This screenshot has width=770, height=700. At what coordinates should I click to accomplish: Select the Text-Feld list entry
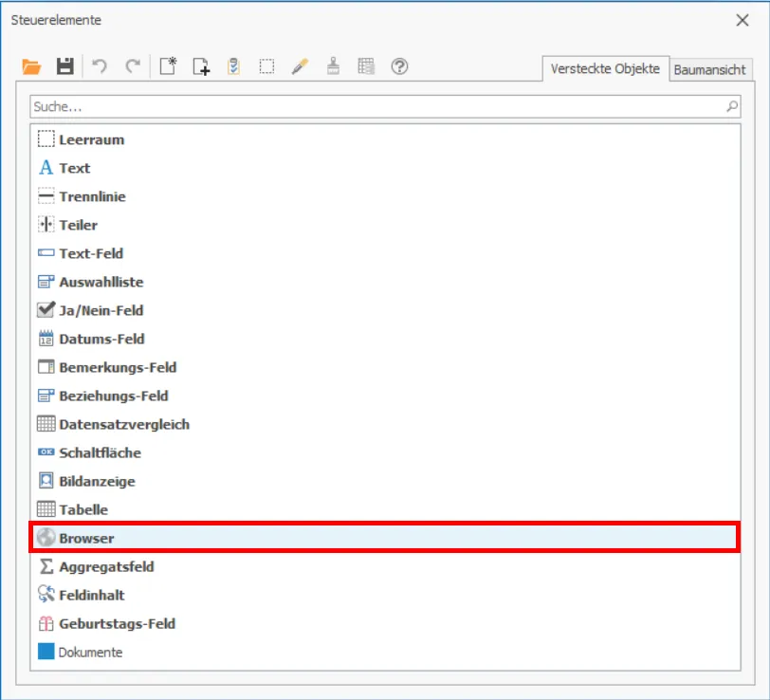coord(385,253)
